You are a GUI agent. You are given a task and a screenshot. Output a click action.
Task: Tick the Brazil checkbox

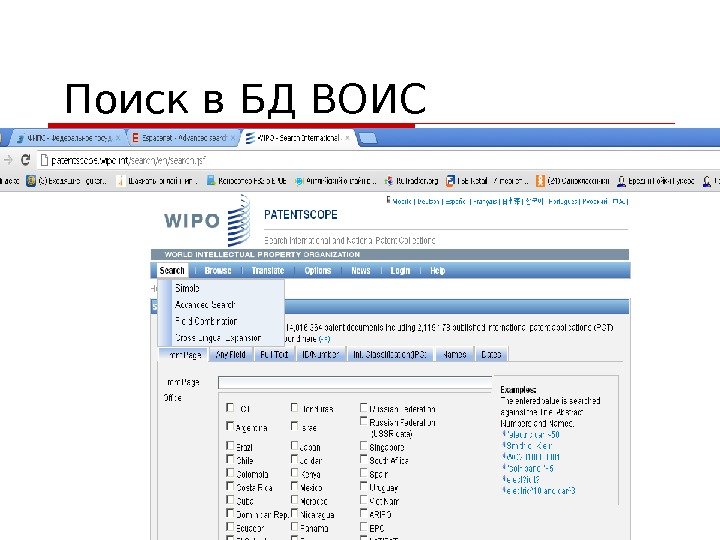coord(230,445)
